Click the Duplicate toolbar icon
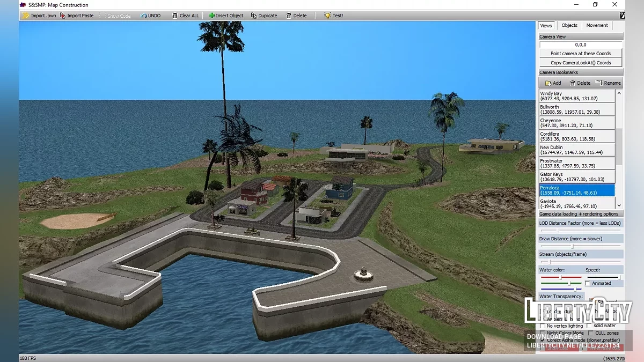The width and height of the screenshot is (644, 362). (254, 16)
